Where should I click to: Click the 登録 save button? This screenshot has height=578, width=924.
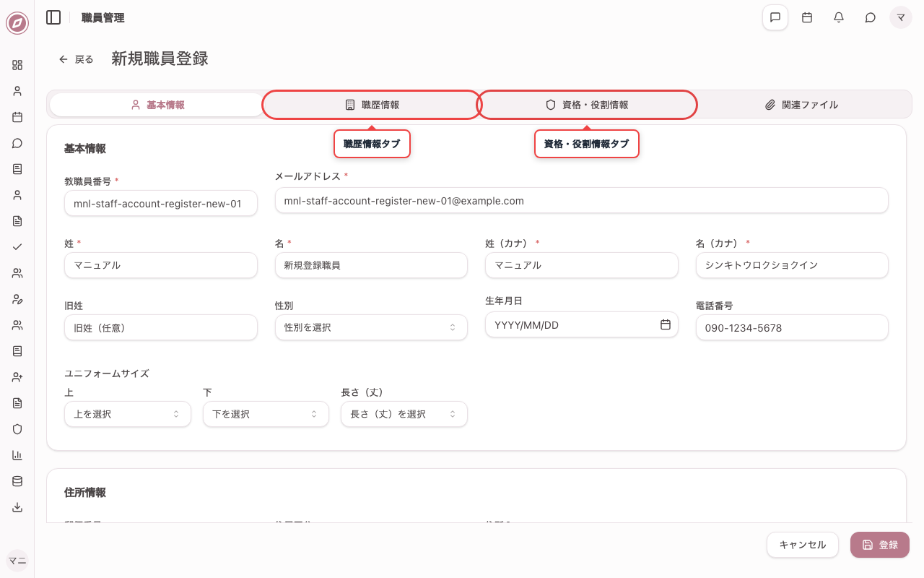(x=880, y=545)
